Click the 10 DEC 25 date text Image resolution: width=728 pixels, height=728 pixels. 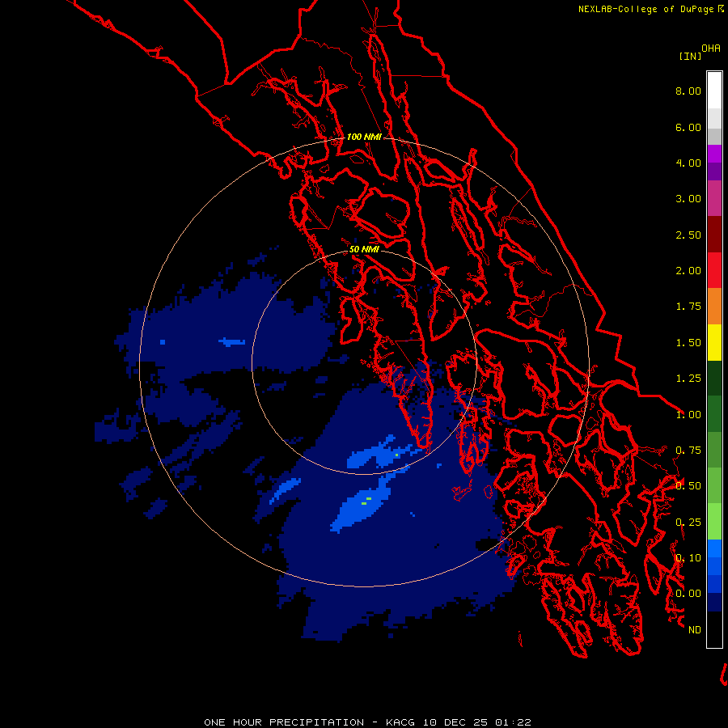456,722
